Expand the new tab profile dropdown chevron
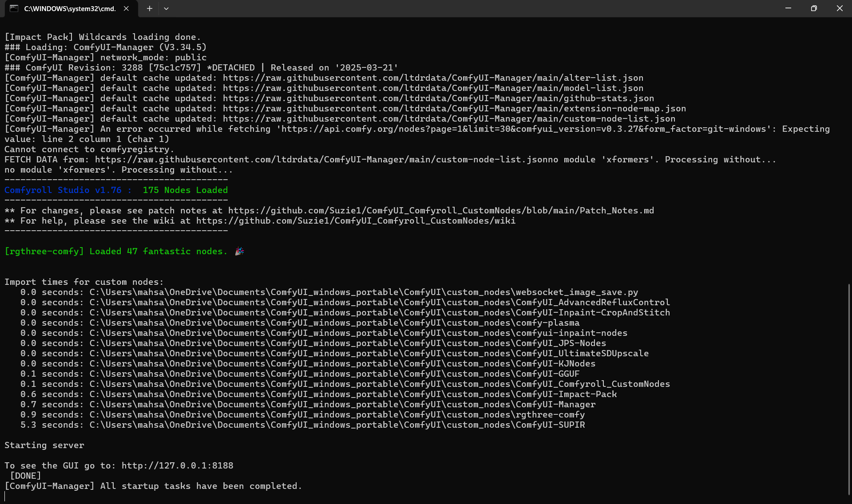The width and height of the screenshot is (852, 504). (166, 8)
